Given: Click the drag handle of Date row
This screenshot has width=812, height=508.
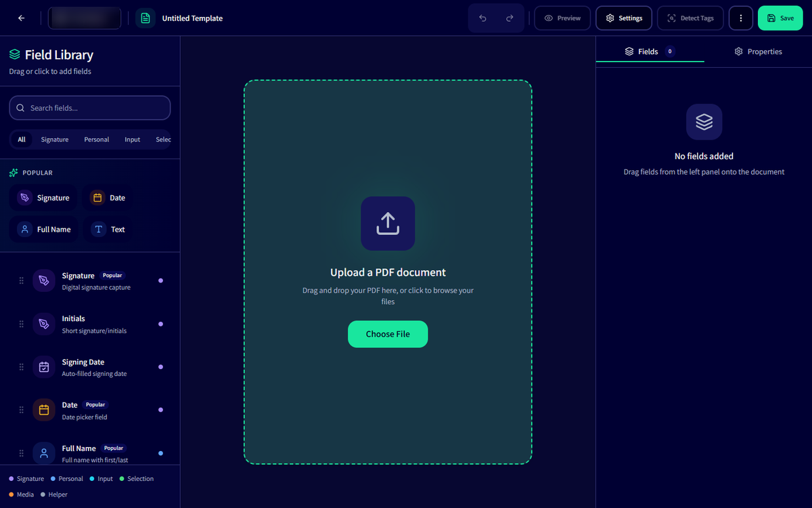Looking at the screenshot, I should (x=22, y=410).
